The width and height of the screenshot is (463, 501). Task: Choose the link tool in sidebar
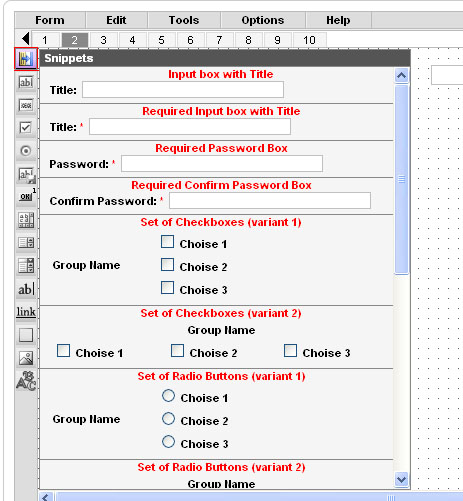pos(26,312)
